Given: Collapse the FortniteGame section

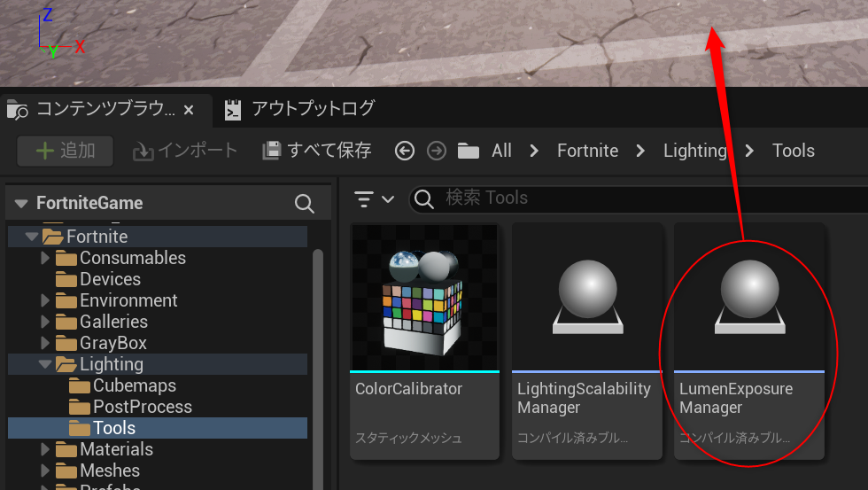Looking at the screenshot, I should [21, 203].
